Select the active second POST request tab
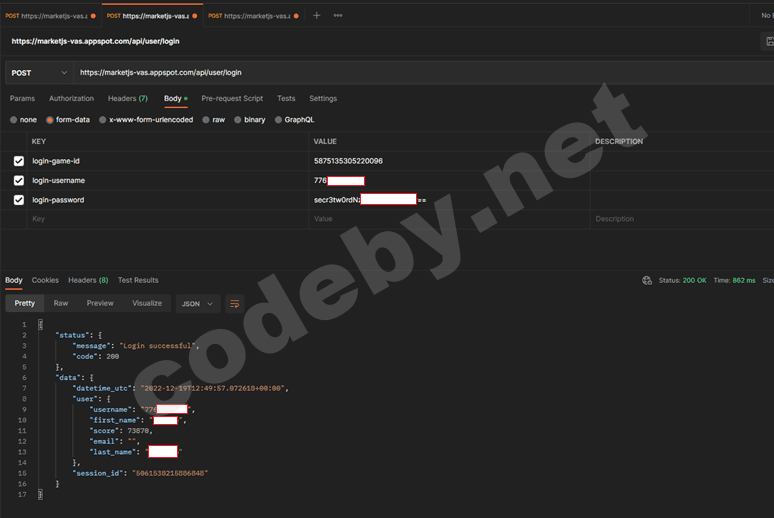The width and height of the screenshot is (774, 518). point(152,16)
